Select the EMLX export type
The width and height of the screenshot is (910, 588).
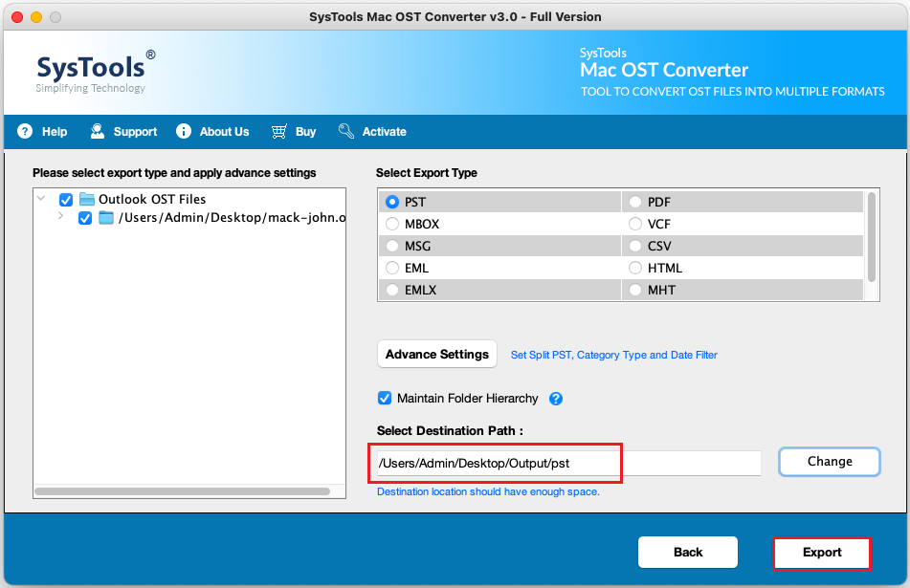[392, 290]
